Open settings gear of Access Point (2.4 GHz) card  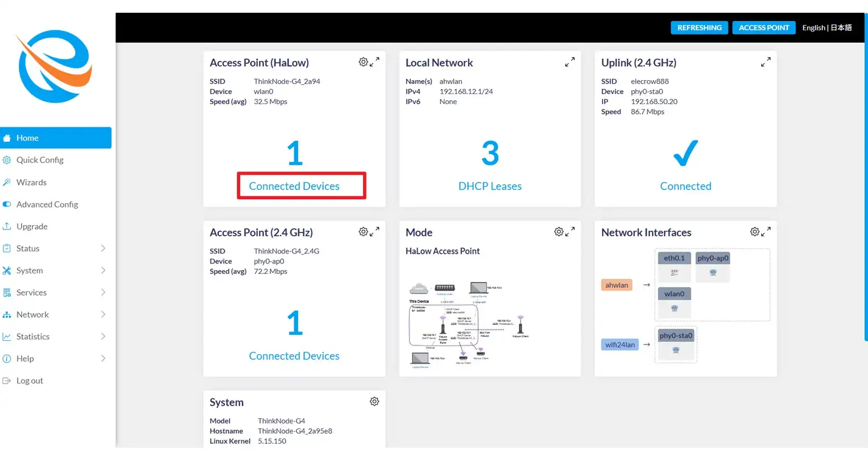tap(363, 232)
